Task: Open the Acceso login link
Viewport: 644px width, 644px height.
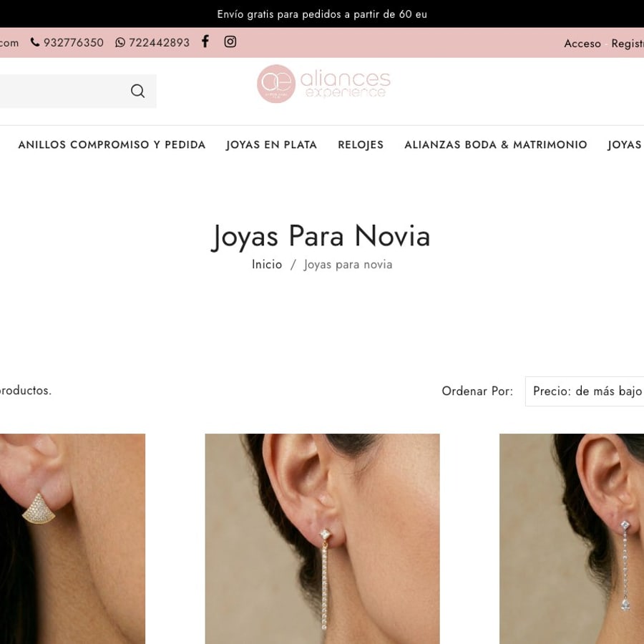Action: point(582,44)
